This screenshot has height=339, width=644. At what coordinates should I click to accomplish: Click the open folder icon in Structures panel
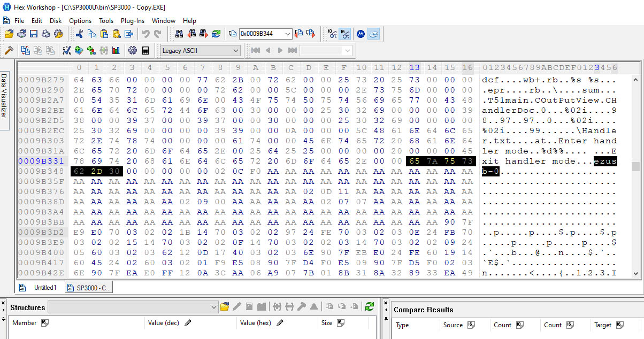(x=225, y=306)
